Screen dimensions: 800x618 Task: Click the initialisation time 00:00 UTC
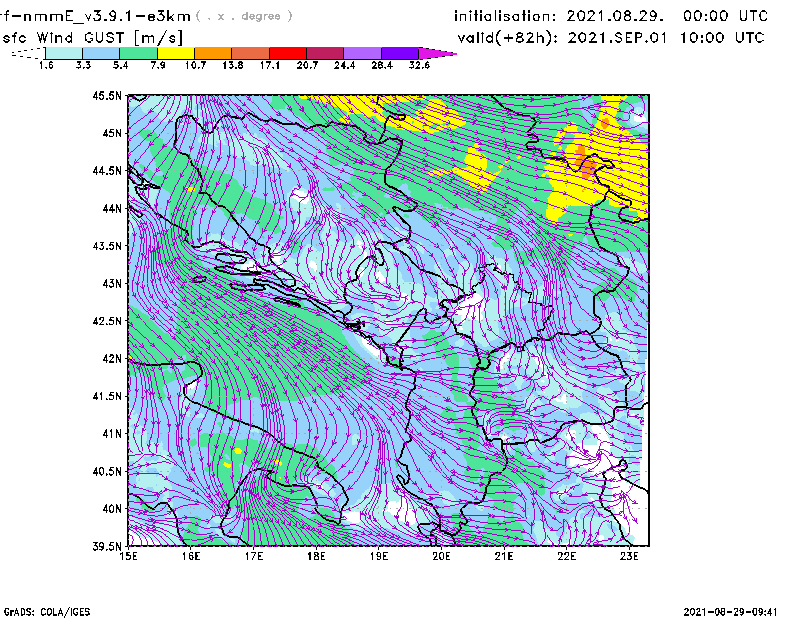726,16
